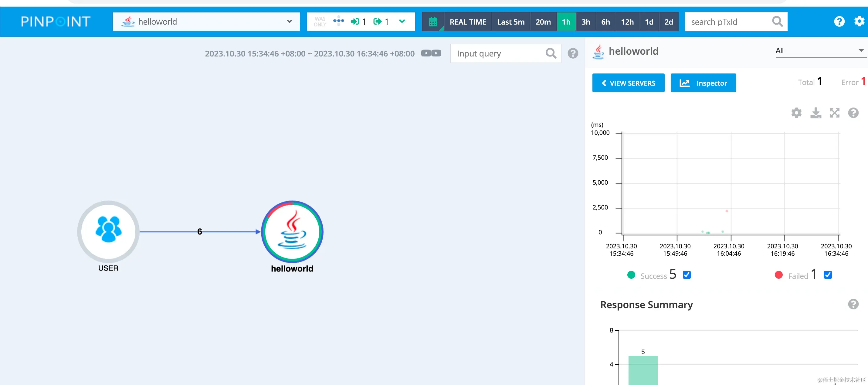Switch to REAL TIME mode
868x385 pixels.
468,22
